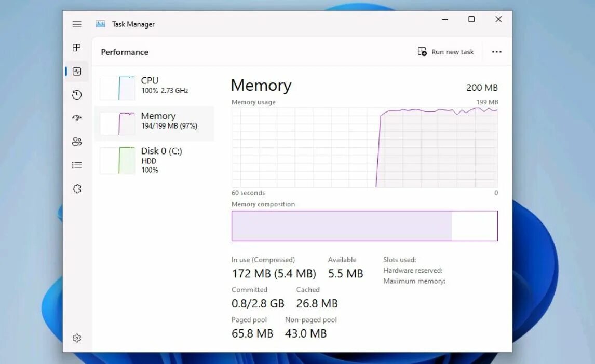The width and height of the screenshot is (595, 364).
Task: Open the App history page icon
Action: pos(77,95)
